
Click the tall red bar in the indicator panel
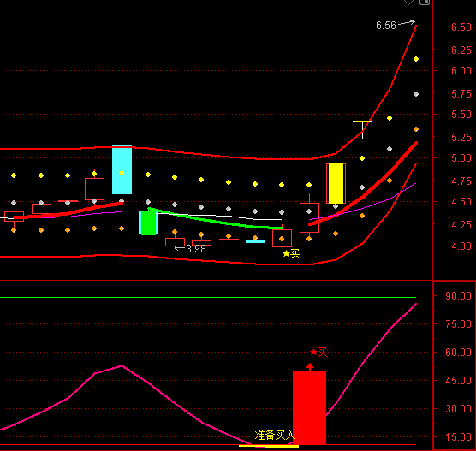pos(309,407)
